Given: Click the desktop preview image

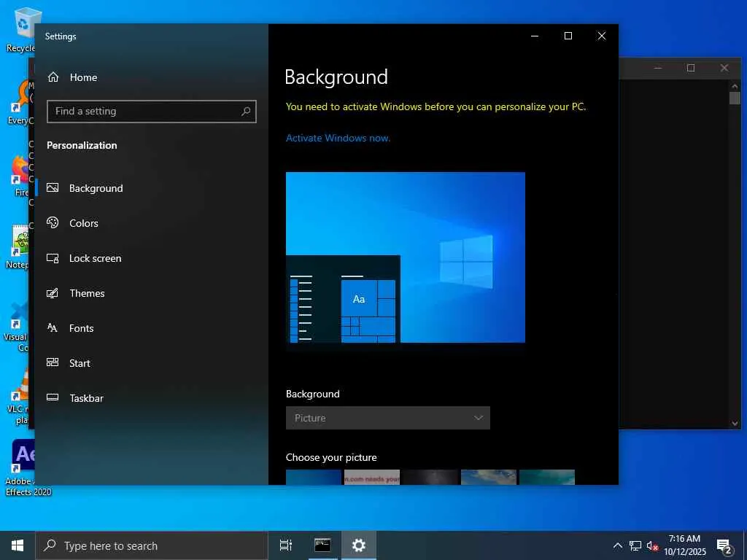Looking at the screenshot, I should [x=406, y=257].
